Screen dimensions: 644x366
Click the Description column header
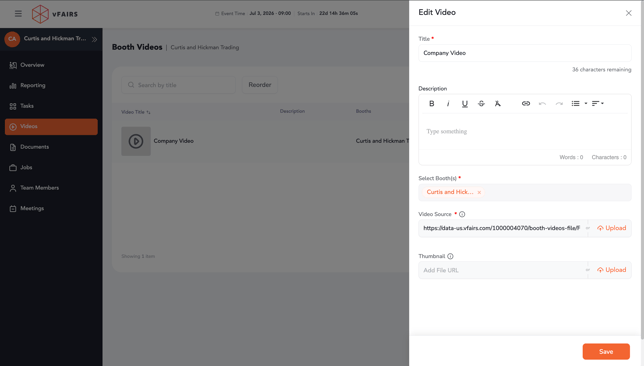pos(292,111)
